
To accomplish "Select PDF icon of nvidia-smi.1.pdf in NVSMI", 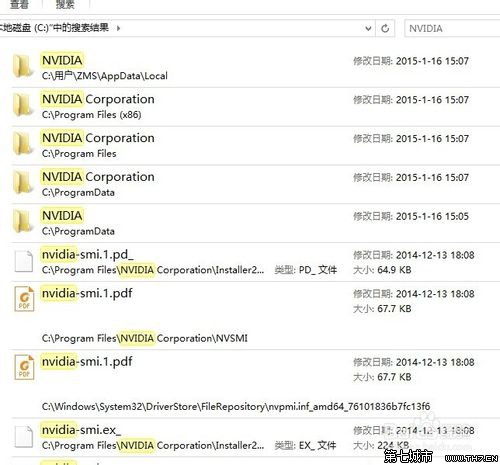I will (24, 299).
